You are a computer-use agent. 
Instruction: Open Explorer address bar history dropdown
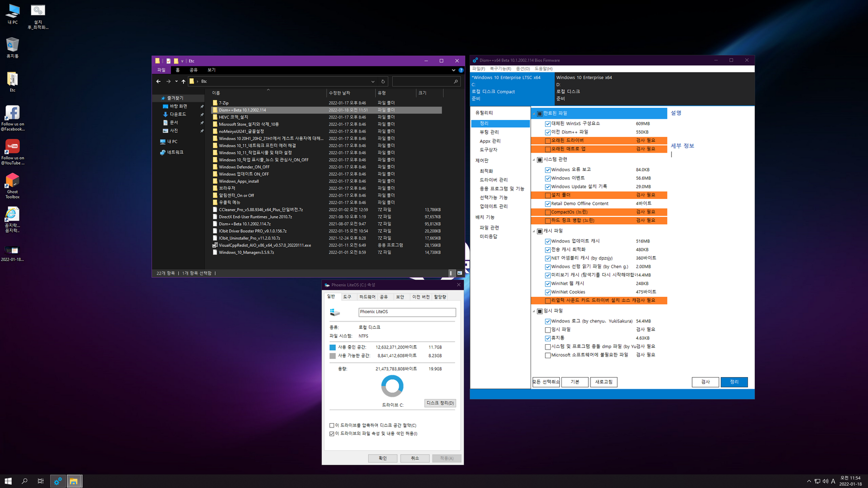pos(373,81)
